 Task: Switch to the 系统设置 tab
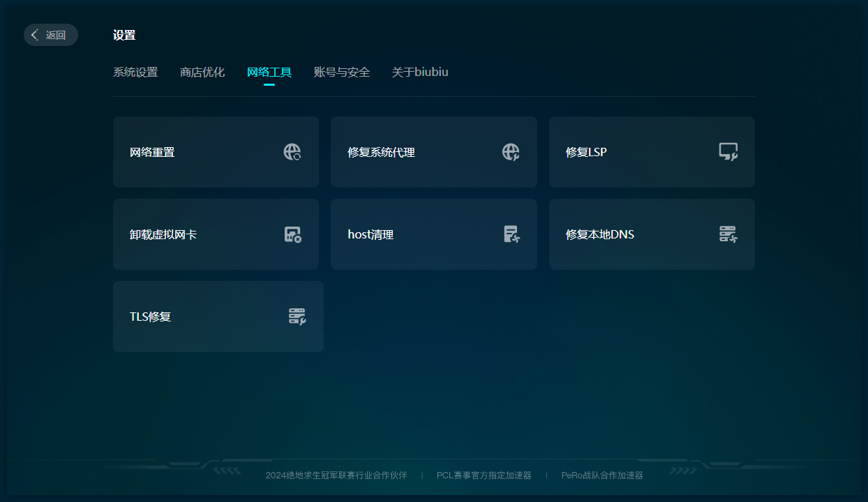coord(135,72)
